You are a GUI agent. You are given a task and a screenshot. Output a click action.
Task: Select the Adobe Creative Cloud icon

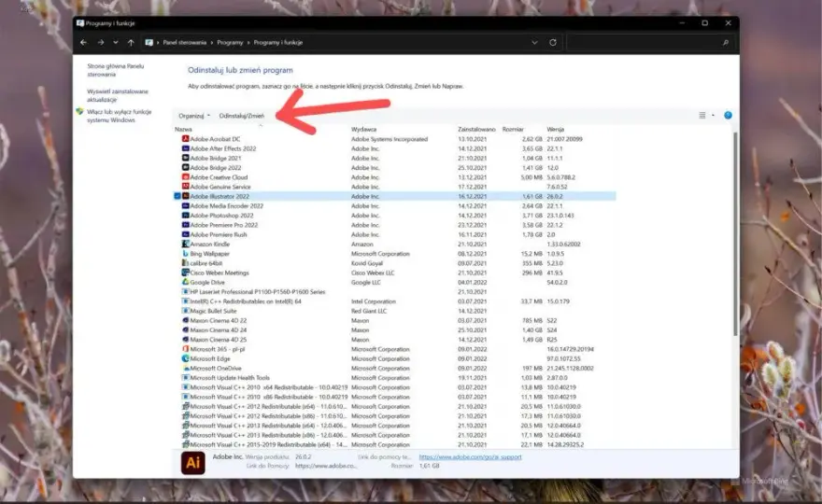(x=185, y=177)
